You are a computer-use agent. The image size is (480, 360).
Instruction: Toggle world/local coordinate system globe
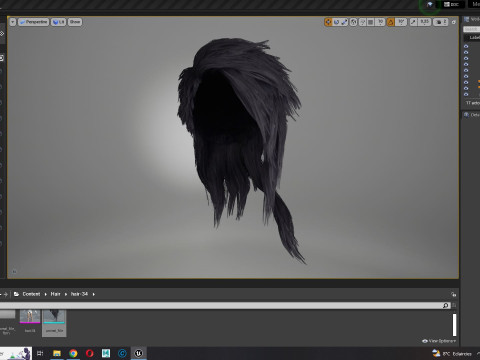click(x=353, y=22)
